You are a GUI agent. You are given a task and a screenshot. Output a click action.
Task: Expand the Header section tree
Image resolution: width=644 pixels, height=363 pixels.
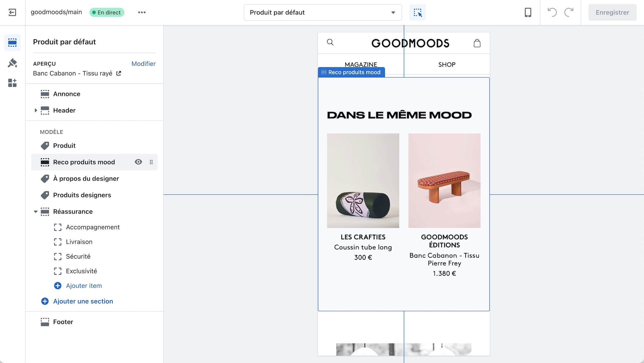[36, 110]
